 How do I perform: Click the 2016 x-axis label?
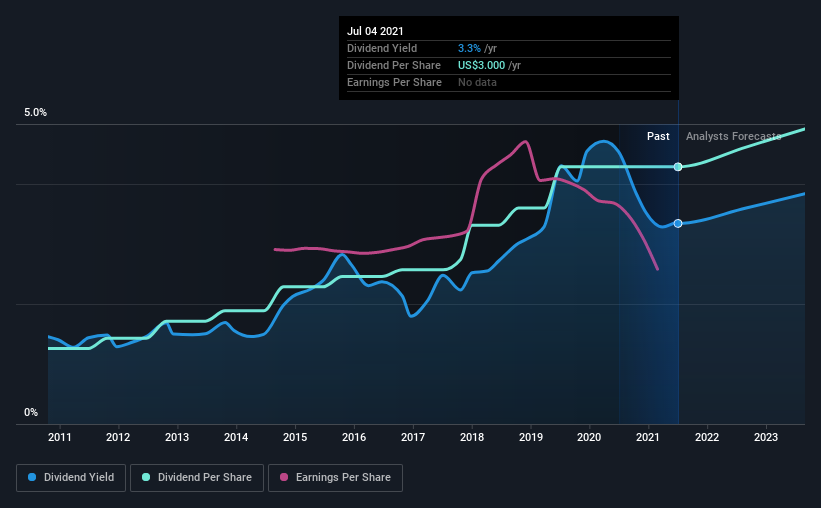pyautogui.click(x=354, y=437)
